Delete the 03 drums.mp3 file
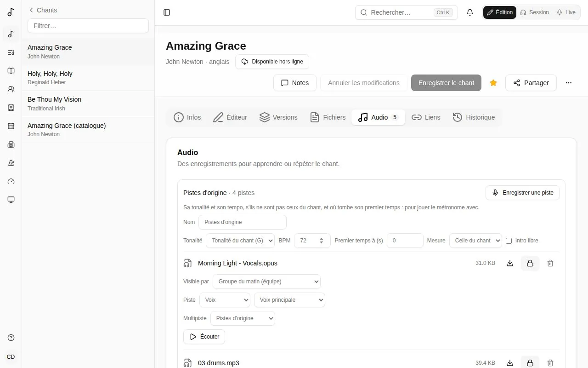 tap(550, 363)
